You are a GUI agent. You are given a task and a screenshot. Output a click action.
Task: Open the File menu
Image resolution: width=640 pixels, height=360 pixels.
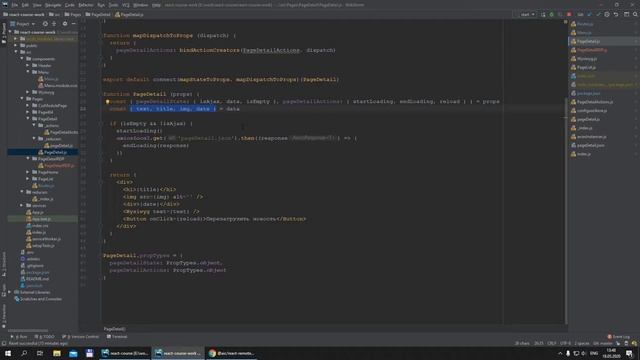click(x=15, y=5)
